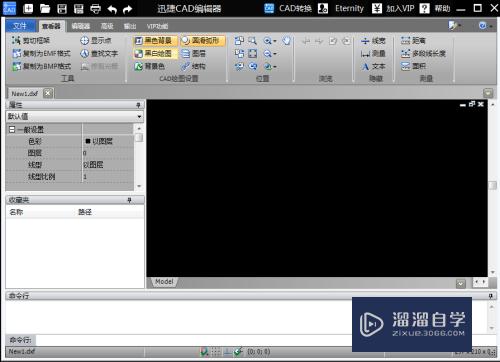Pin the 属性 properties panel
Viewport: 500px width, 362px height.
(x=138, y=105)
